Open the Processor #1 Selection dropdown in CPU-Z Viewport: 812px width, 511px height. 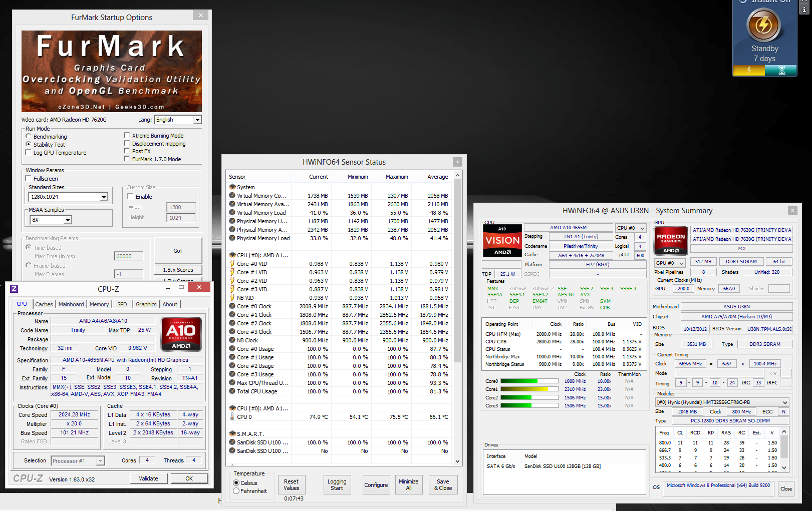(x=78, y=461)
